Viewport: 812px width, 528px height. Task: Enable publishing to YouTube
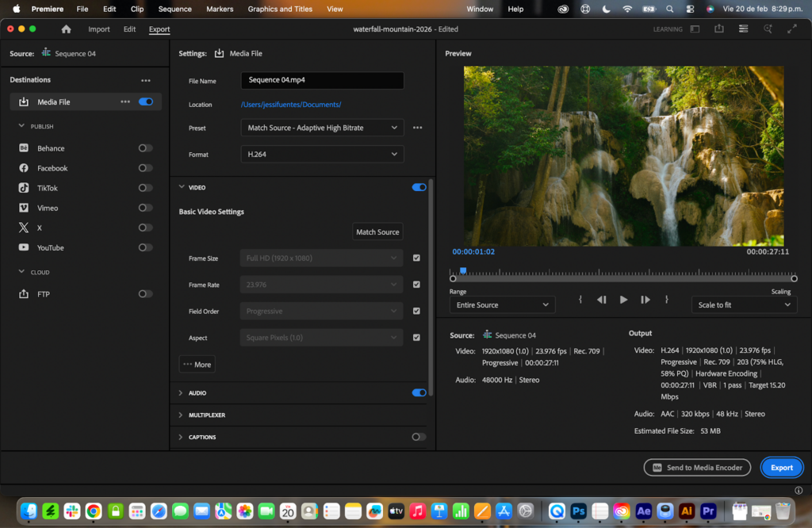pos(144,247)
